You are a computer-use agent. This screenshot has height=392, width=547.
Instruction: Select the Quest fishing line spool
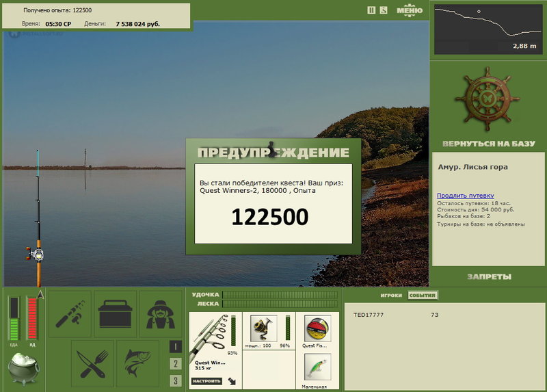point(317,328)
